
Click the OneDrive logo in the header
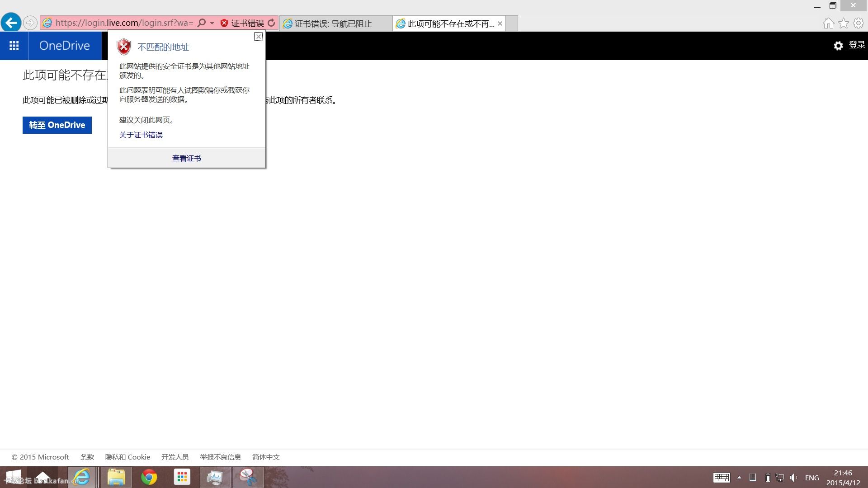coord(65,46)
